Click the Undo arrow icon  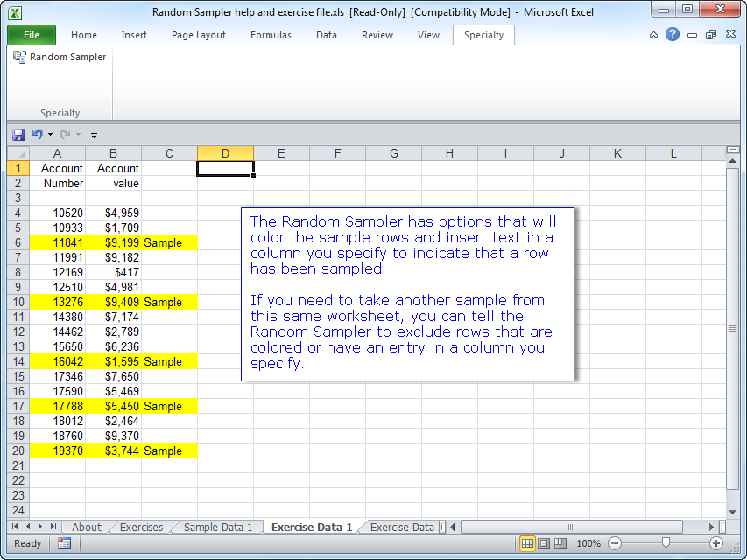coord(37,135)
